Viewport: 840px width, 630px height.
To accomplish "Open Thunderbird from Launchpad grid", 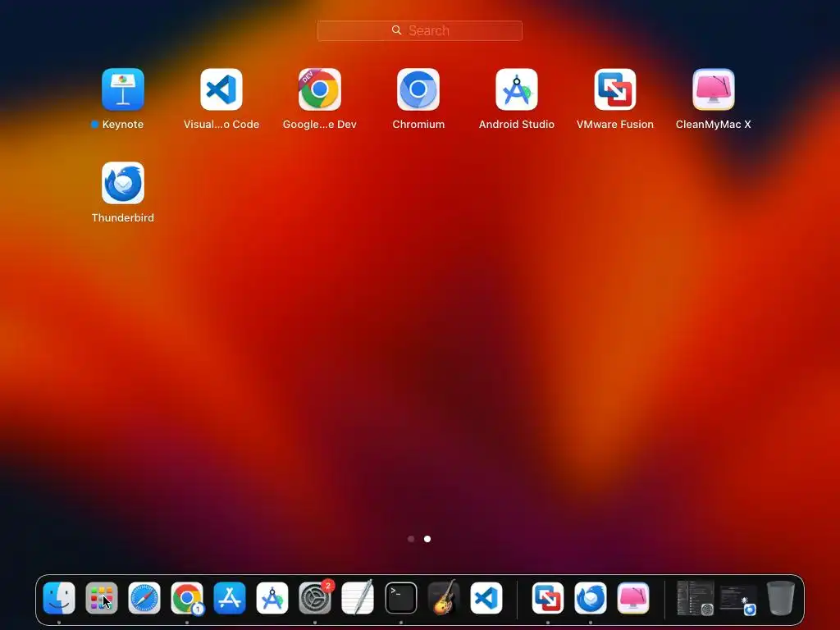I will [123, 183].
